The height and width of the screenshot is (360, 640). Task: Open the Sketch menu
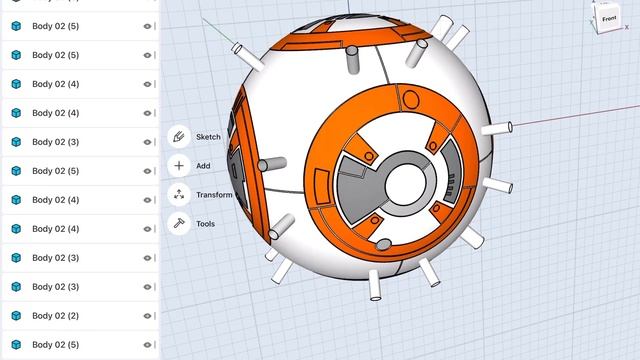pyautogui.click(x=179, y=137)
